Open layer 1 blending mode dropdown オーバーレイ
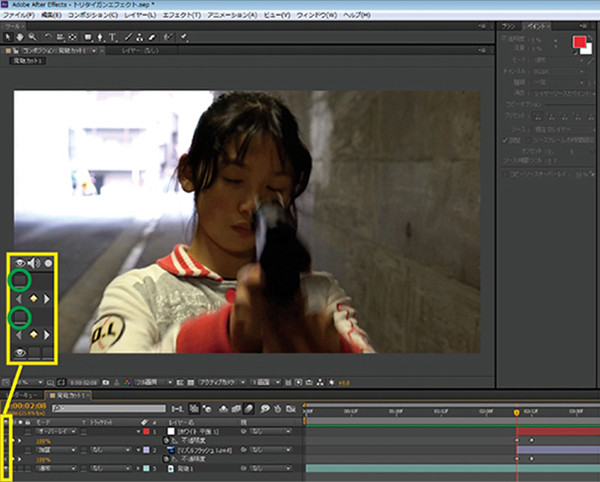This screenshot has width=600, height=482. [57, 432]
